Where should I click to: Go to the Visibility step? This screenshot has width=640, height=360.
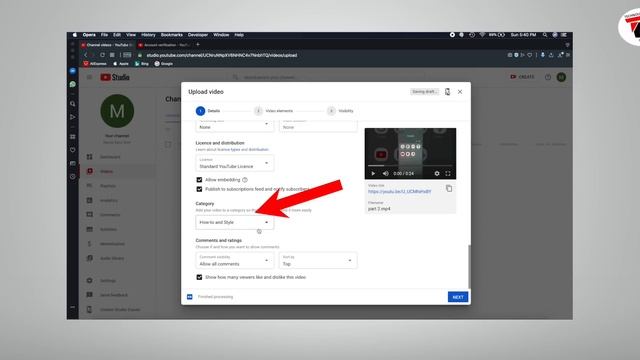pos(340,111)
